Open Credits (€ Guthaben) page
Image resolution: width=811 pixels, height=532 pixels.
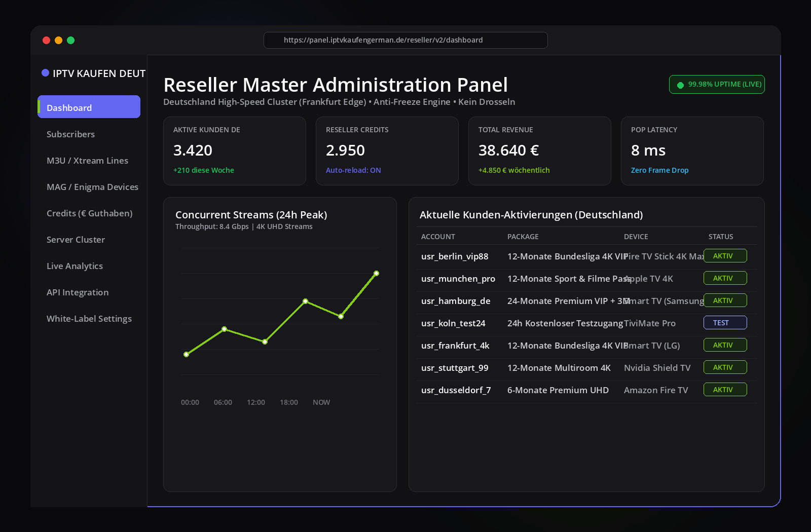click(89, 213)
